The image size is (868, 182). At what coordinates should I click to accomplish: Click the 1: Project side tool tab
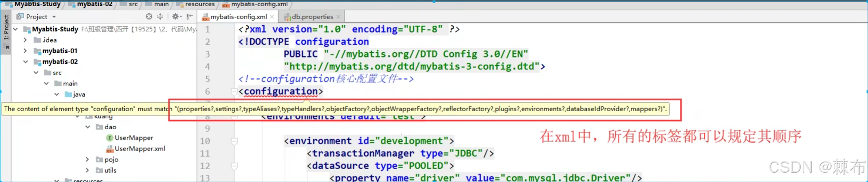[6, 27]
